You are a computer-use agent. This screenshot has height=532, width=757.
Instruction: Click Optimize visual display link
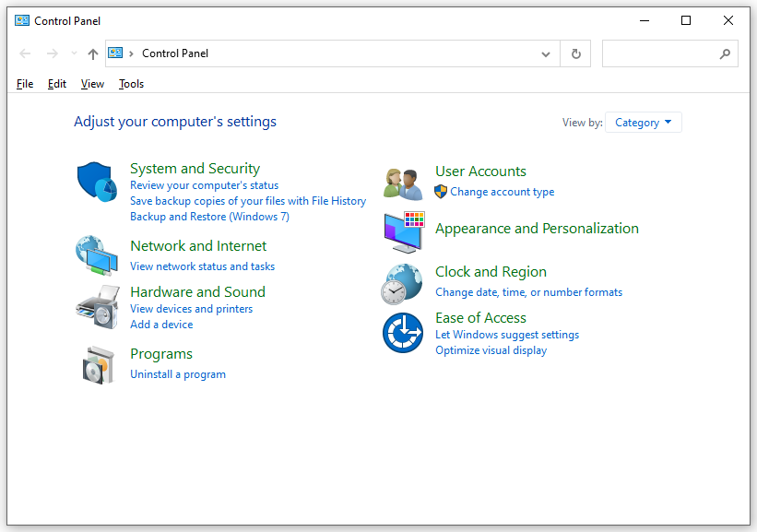[x=491, y=350]
